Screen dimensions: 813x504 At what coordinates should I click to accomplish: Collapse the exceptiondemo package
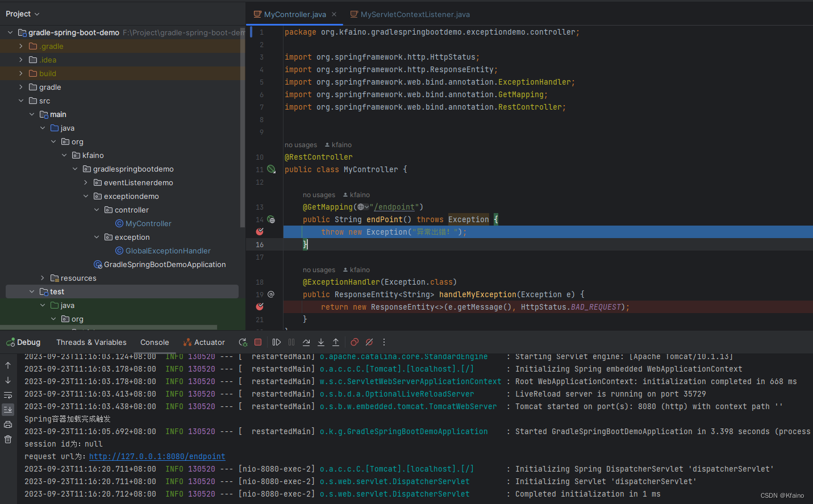point(86,196)
